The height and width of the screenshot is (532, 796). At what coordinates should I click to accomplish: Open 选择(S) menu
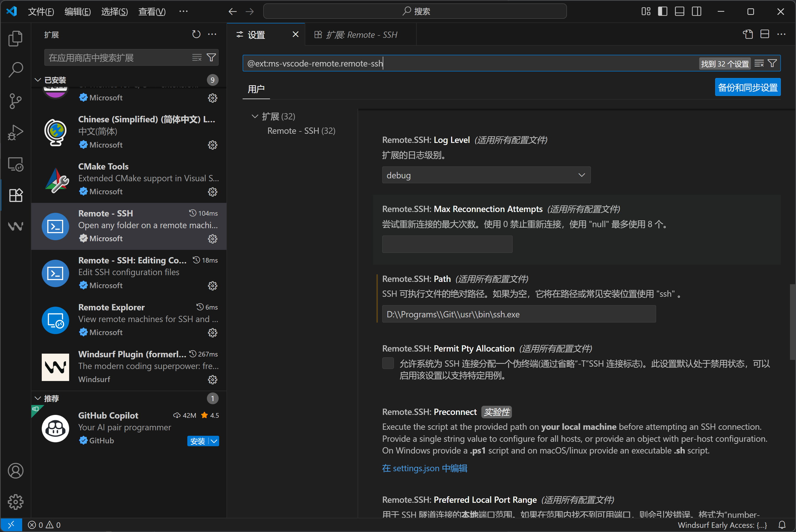(114, 11)
